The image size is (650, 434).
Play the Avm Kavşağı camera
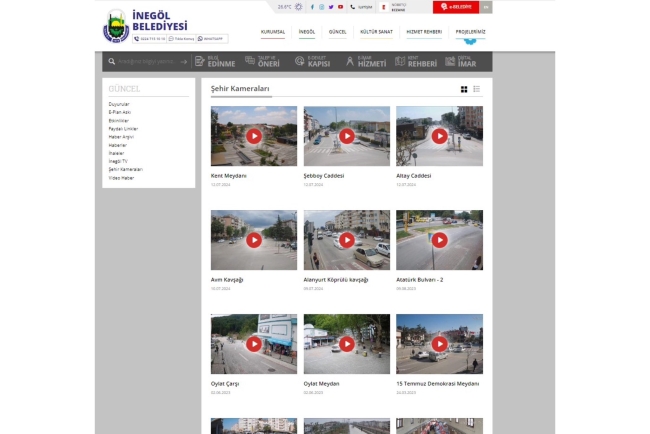(x=254, y=240)
